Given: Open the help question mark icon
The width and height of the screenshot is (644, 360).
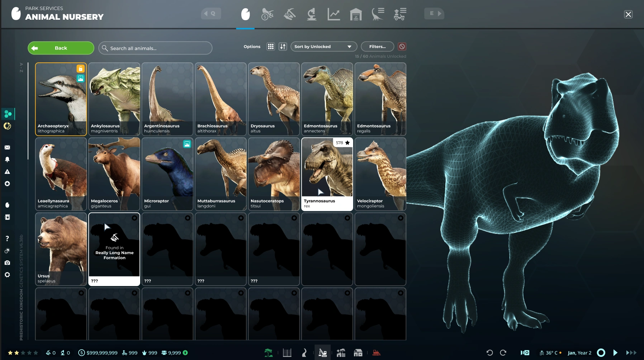Looking at the screenshot, I should pyautogui.click(x=7, y=238).
